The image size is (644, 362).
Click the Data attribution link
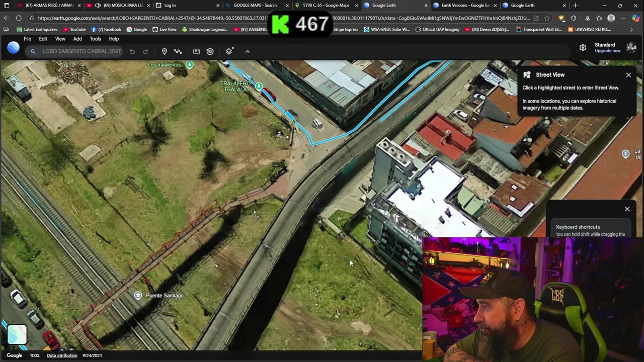62,355
